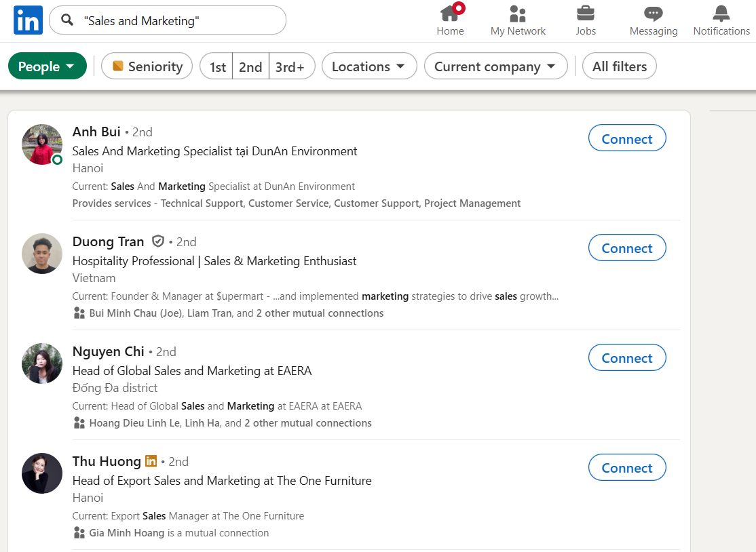Click mutual connections icon under Nguyen Chi
This screenshot has width=756, height=552.
coord(79,423)
